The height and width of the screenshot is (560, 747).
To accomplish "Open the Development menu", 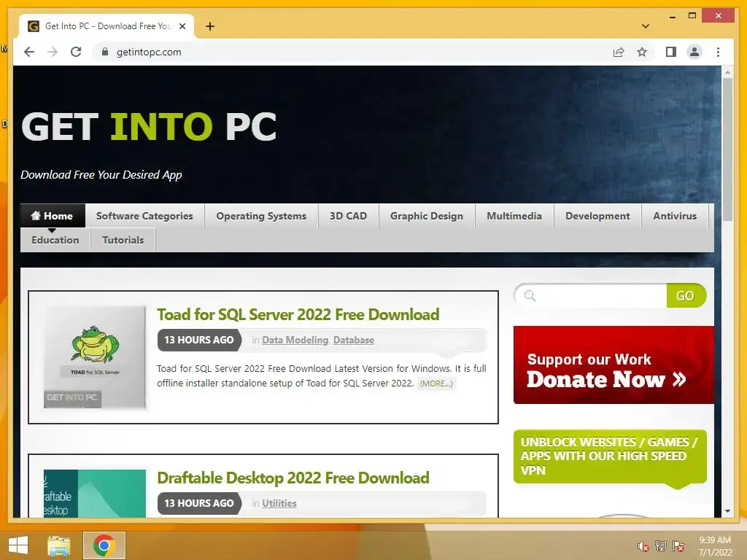I will tap(597, 216).
